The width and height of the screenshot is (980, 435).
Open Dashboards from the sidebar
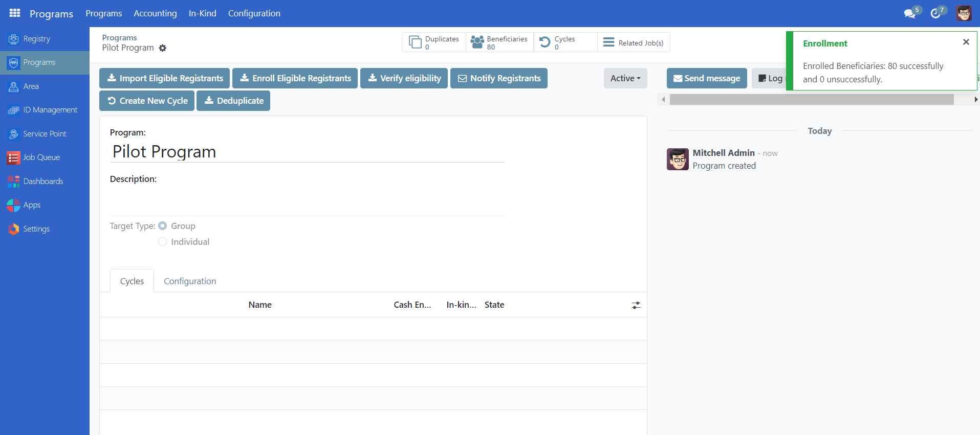43,181
